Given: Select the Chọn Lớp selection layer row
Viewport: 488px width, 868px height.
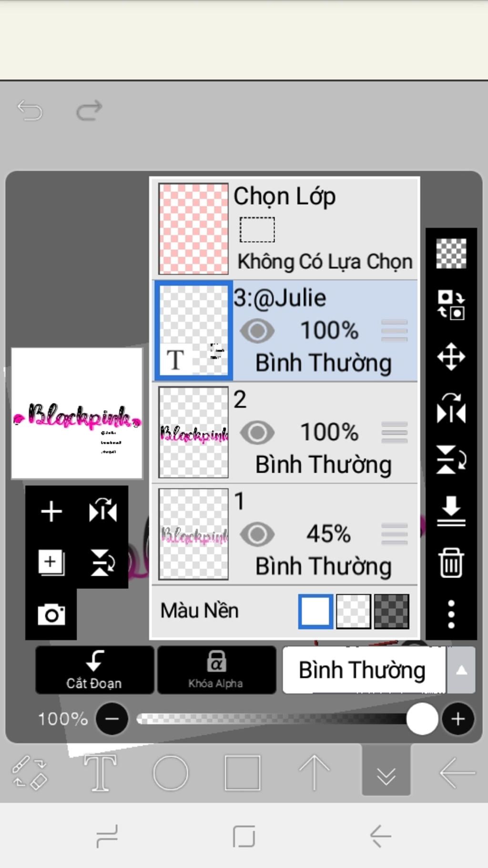Looking at the screenshot, I should (286, 228).
